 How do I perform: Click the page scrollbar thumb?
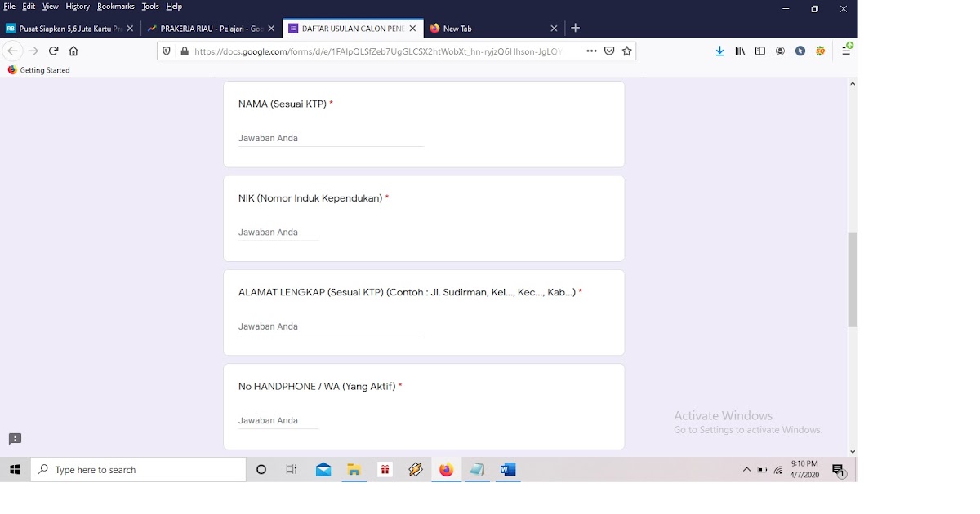pos(853,279)
